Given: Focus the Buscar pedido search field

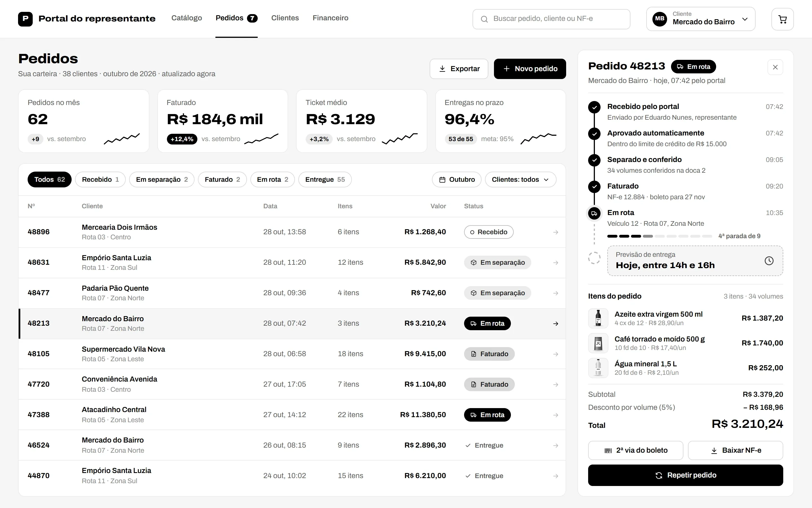Looking at the screenshot, I should tap(551, 19).
